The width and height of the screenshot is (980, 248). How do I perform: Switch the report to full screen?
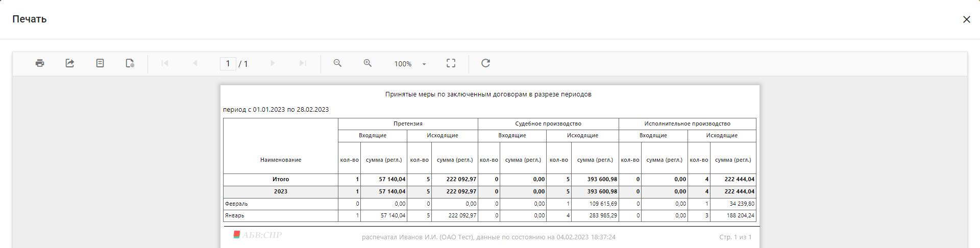point(451,63)
